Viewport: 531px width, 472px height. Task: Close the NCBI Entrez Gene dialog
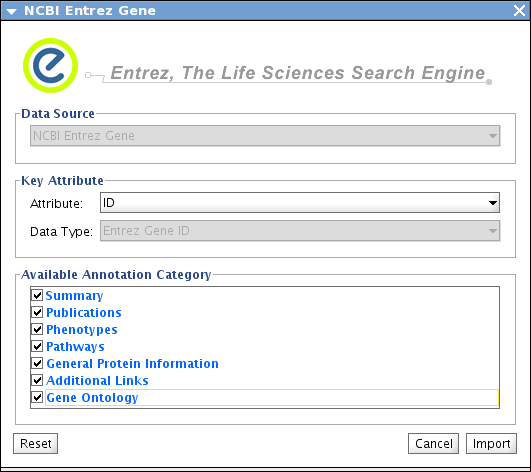pos(519,10)
